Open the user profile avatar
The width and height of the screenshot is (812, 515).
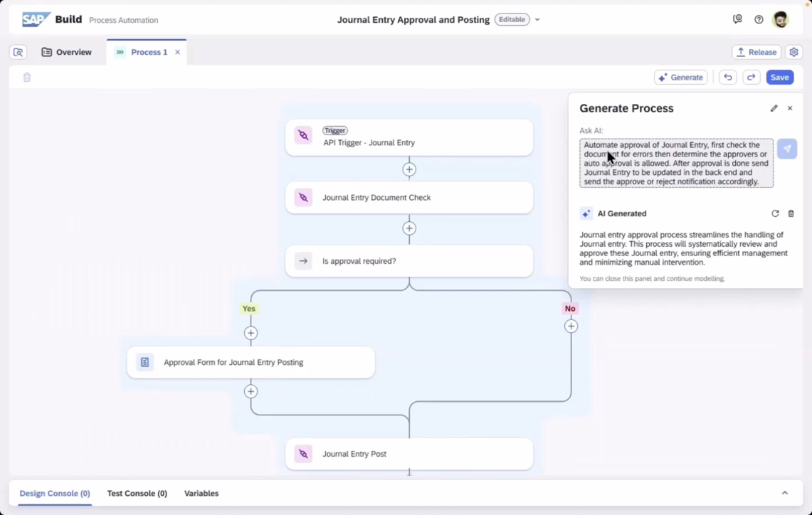click(781, 20)
